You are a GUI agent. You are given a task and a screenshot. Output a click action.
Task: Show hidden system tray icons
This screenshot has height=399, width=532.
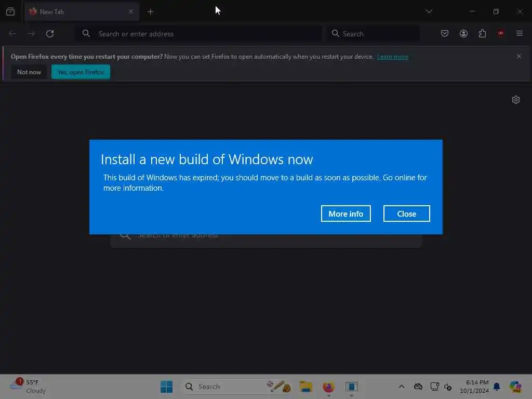(402, 387)
